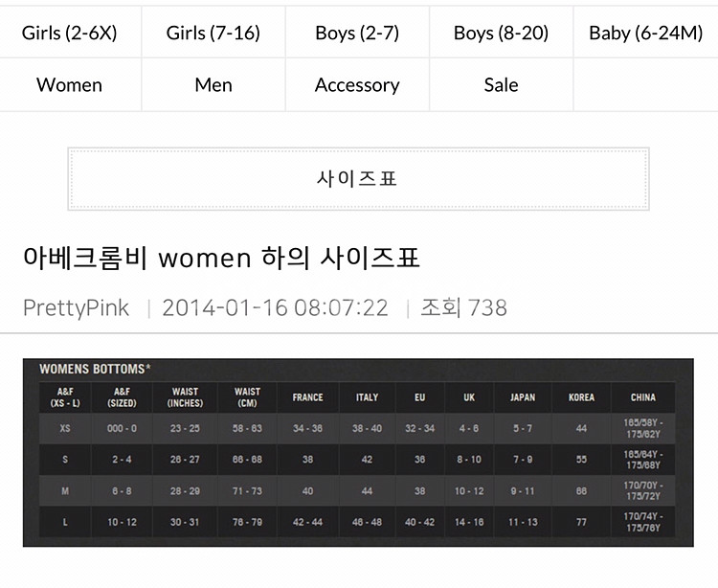
Task: Open the Womens Bottoms size chart image
Action: tap(358, 452)
